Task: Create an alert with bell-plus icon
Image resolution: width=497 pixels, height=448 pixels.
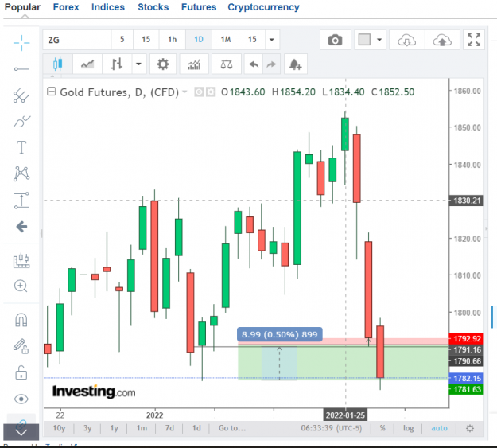Action: click(x=295, y=64)
